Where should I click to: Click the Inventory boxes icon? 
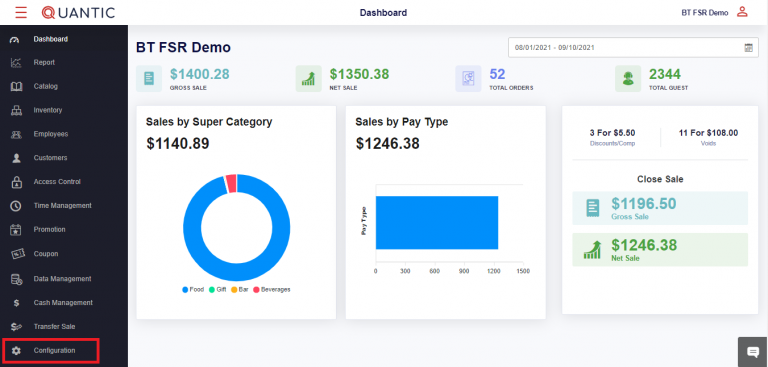pyautogui.click(x=16, y=111)
